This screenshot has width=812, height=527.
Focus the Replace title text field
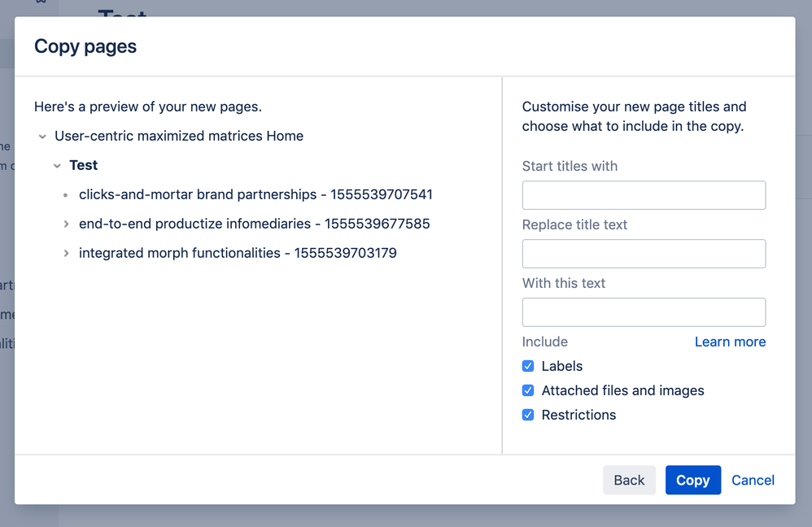(x=644, y=254)
